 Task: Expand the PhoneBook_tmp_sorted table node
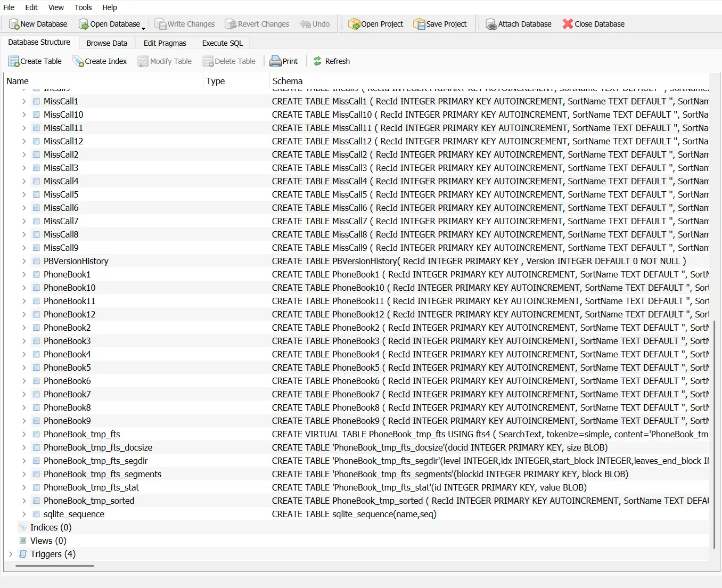[24, 501]
